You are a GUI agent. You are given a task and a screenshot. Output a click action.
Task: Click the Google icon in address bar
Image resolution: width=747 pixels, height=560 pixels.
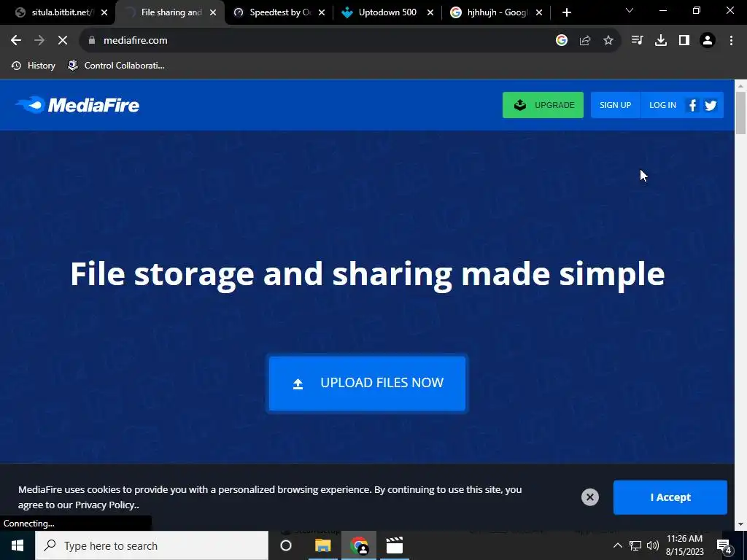(x=561, y=41)
